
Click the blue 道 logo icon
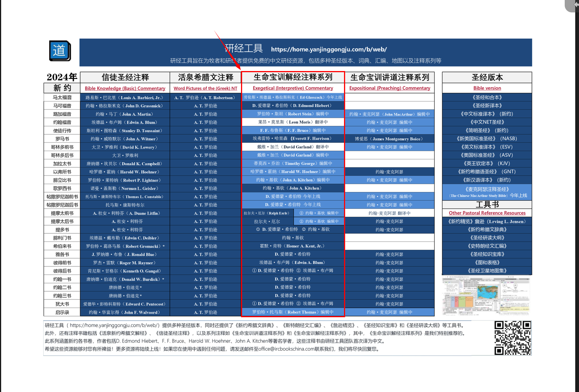pos(60,51)
